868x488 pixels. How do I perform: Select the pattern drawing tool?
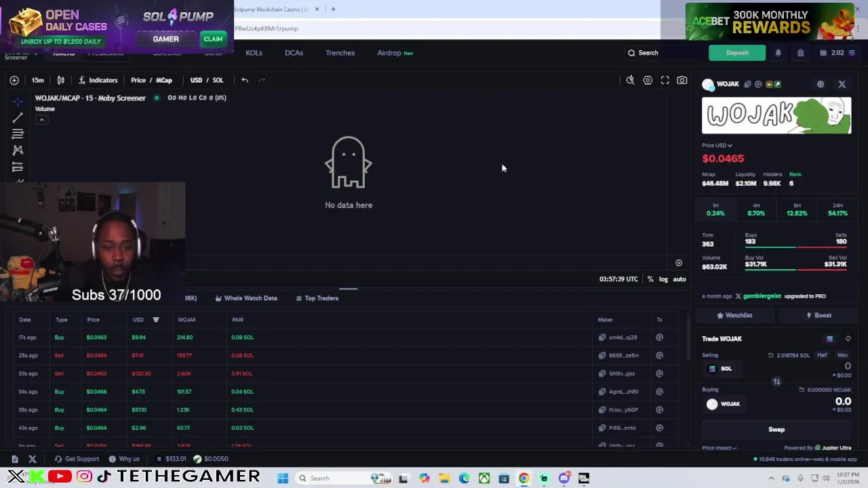18,150
